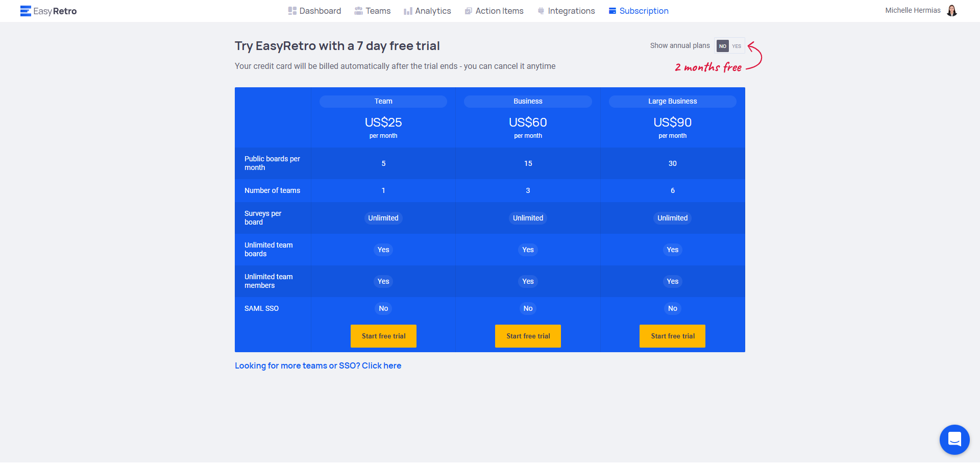Viewport: 980px width, 465px height.
Task: Click public boards value 15
Action: (x=528, y=163)
